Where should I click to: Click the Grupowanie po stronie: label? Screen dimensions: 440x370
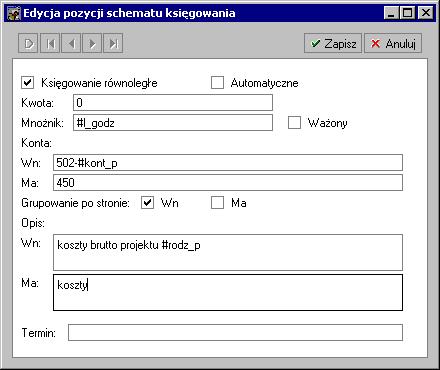[75, 203]
